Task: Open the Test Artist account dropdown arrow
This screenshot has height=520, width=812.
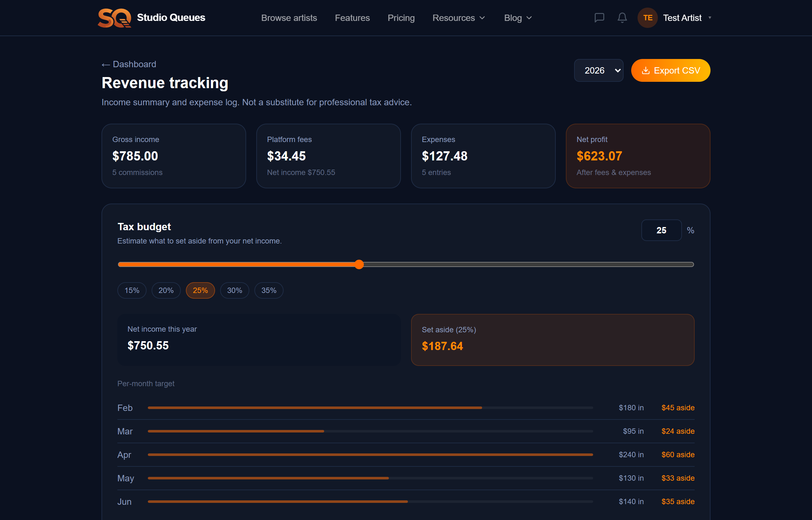Action: [x=710, y=18]
